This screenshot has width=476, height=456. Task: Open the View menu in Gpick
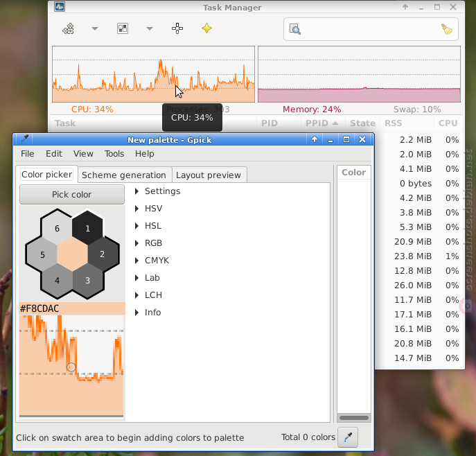(83, 154)
